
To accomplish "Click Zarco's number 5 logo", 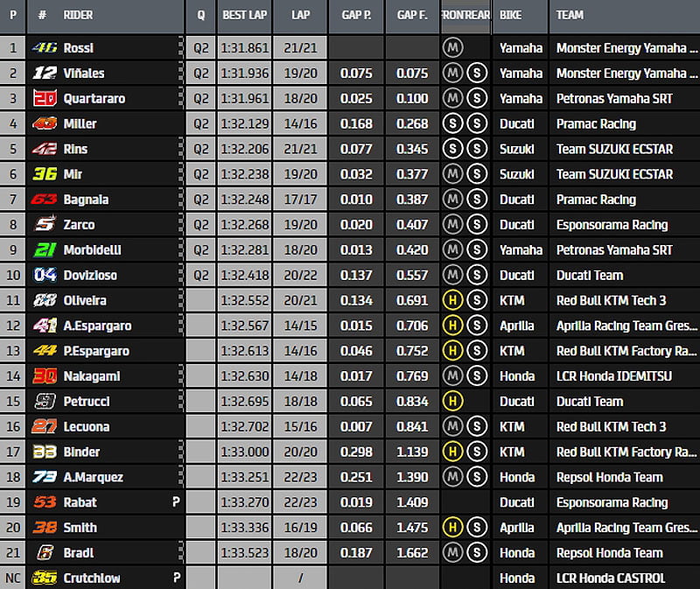I will point(45,224).
